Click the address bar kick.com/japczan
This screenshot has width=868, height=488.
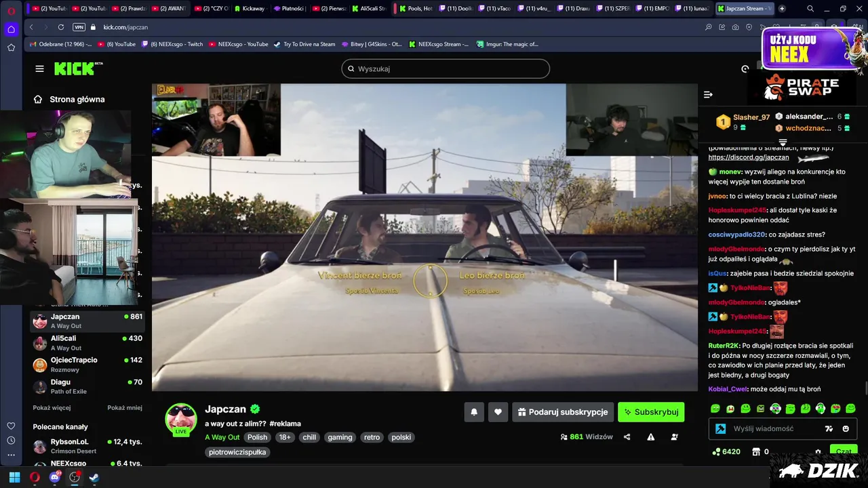[125, 27]
